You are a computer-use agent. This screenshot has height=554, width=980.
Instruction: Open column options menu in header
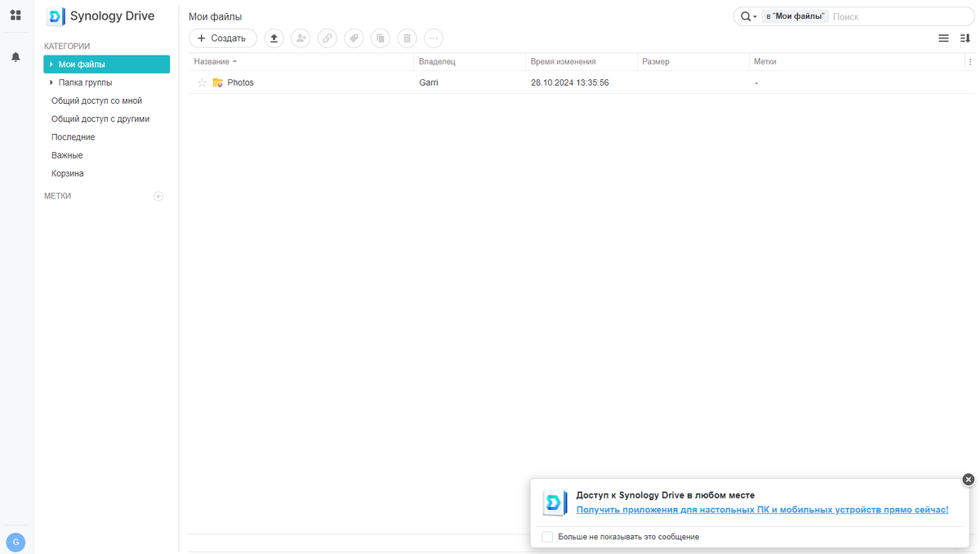pos(969,61)
